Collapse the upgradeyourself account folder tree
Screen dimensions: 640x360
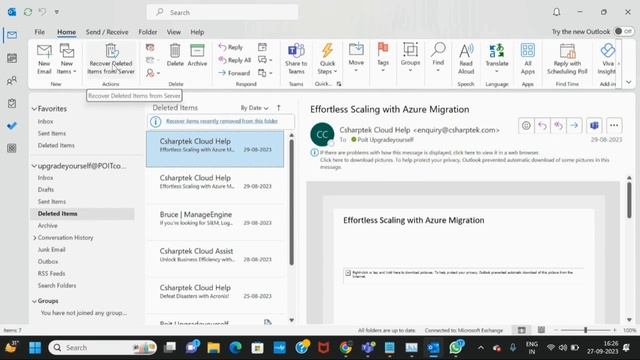tap(34, 166)
